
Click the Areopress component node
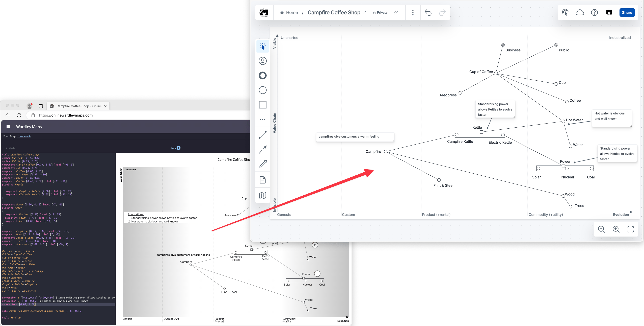(460, 93)
